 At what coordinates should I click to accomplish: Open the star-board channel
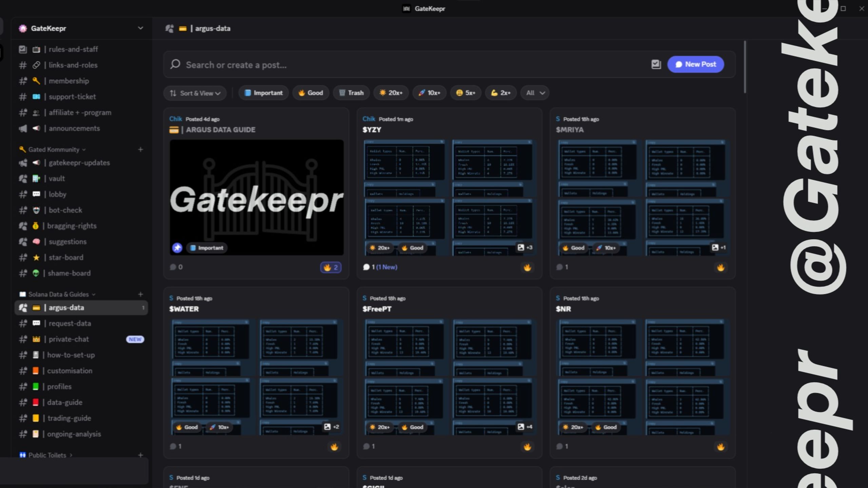click(x=81, y=258)
